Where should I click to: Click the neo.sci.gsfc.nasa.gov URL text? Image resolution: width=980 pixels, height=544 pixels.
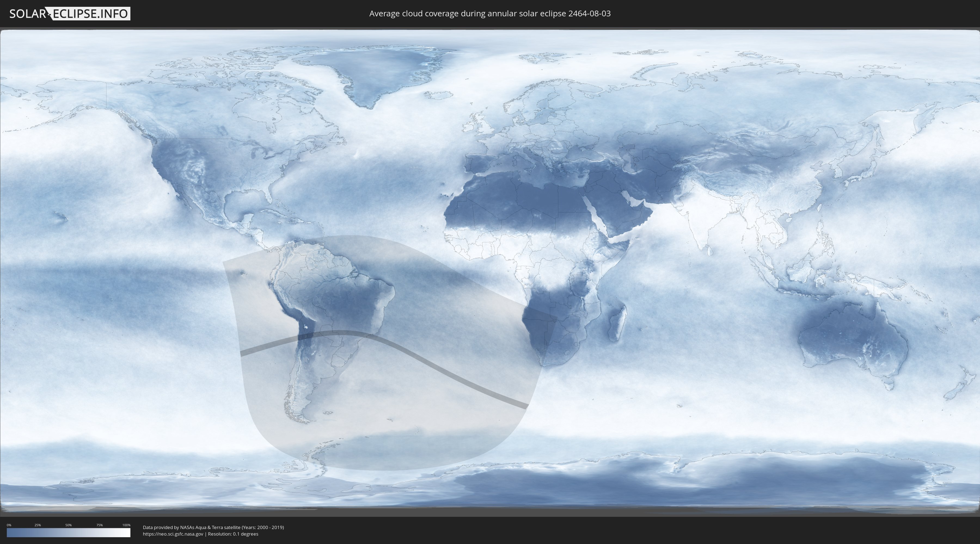coord(173,534)
